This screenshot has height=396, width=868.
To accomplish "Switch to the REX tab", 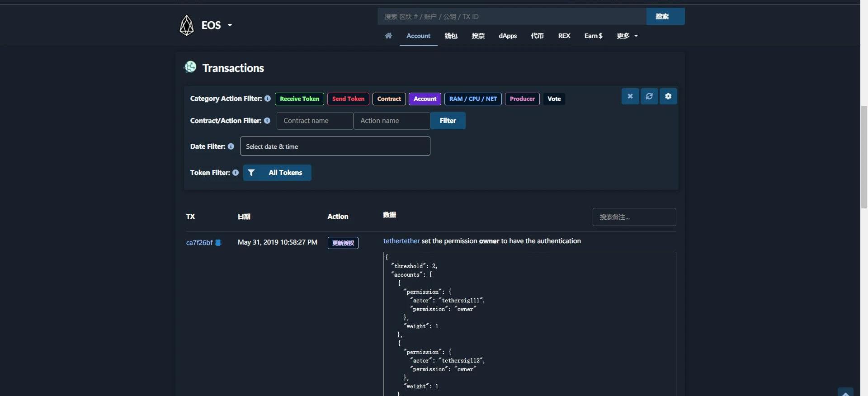I will click(564, 36).
